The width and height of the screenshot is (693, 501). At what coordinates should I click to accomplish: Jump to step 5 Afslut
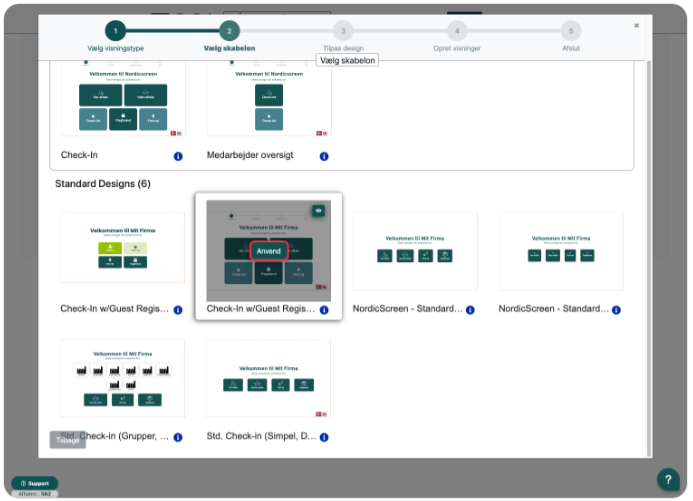pyautogui.click(x=571, y=31)
